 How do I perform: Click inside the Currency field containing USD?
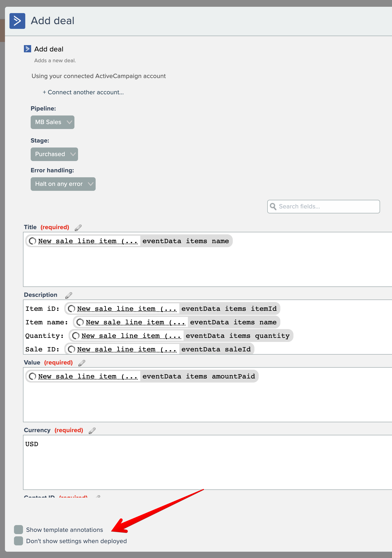click(x=207, y=462)
